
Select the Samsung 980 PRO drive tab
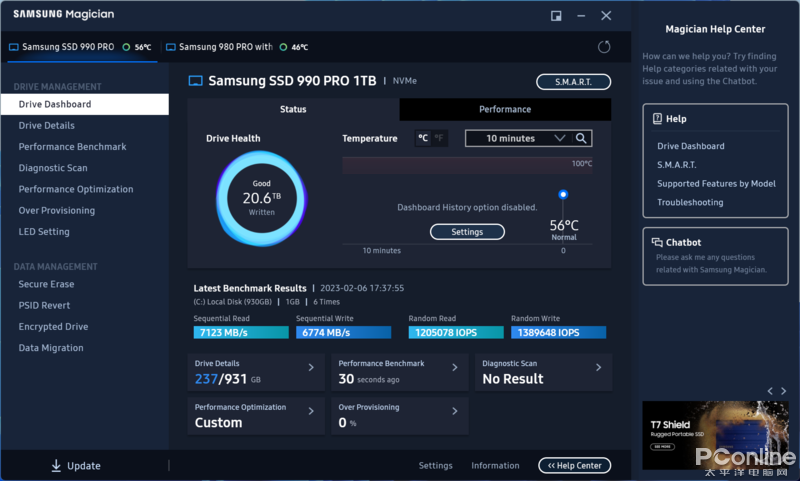[x=237, y=47]
